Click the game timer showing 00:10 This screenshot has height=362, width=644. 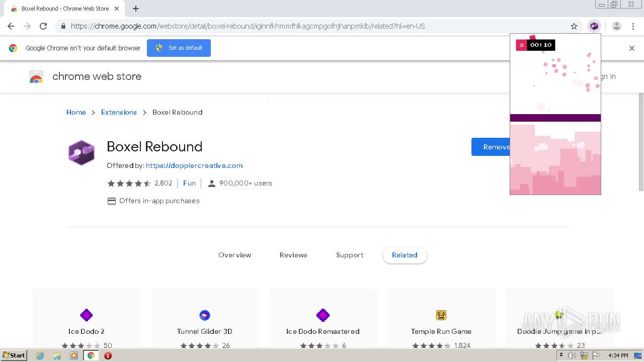(541, 45)
